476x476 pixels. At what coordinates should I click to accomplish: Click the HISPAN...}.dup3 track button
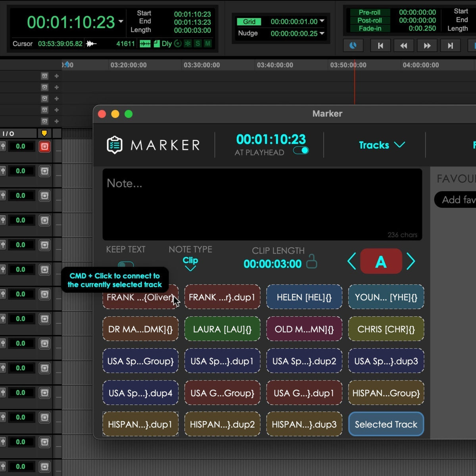pyautogui.click(x=304, y=424)
